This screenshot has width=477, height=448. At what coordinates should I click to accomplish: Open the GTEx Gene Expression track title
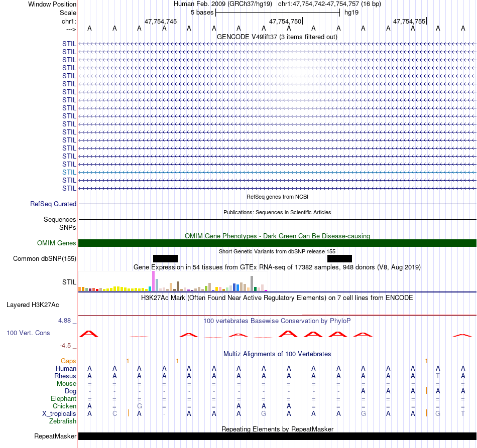pyautogui.click(x=277, y=267)
